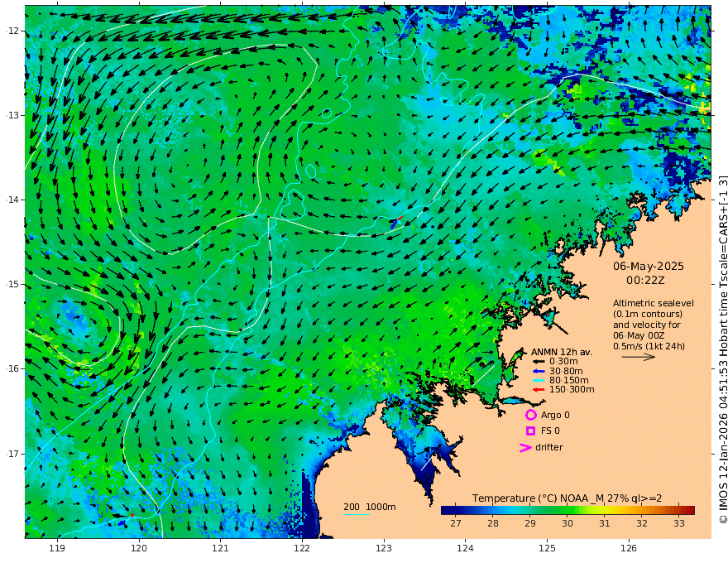Click the cyan 200m isobath legend line

coord(357,514)
